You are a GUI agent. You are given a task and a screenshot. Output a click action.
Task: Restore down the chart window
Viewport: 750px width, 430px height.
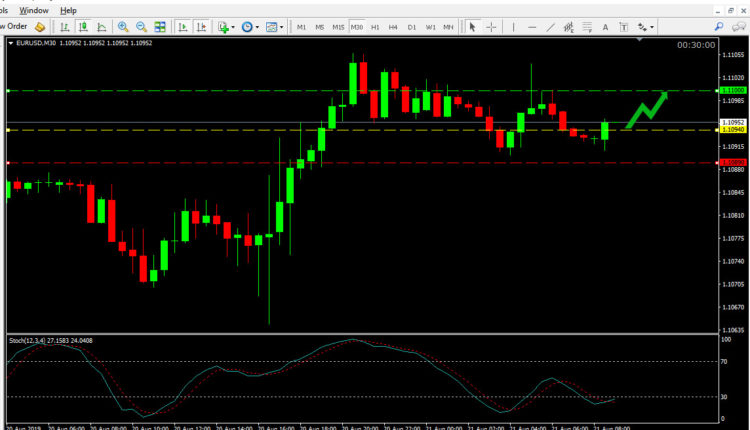[731, 11]
